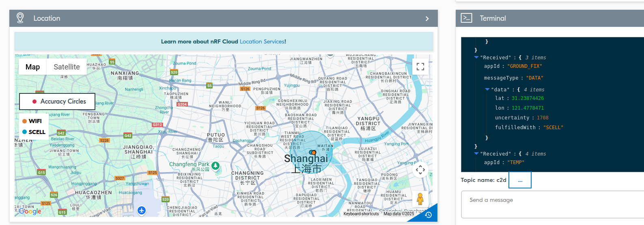Viewport: 644px width, 225px height.
Task: Click the uncertainty value 1708
Action: pos(543,118)
